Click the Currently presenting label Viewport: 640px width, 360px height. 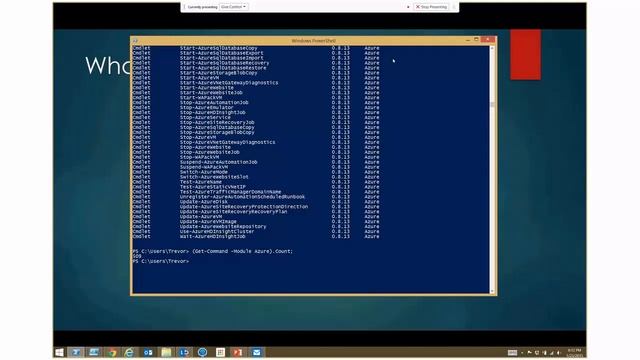pyautogui.click(x=202, y=7)
